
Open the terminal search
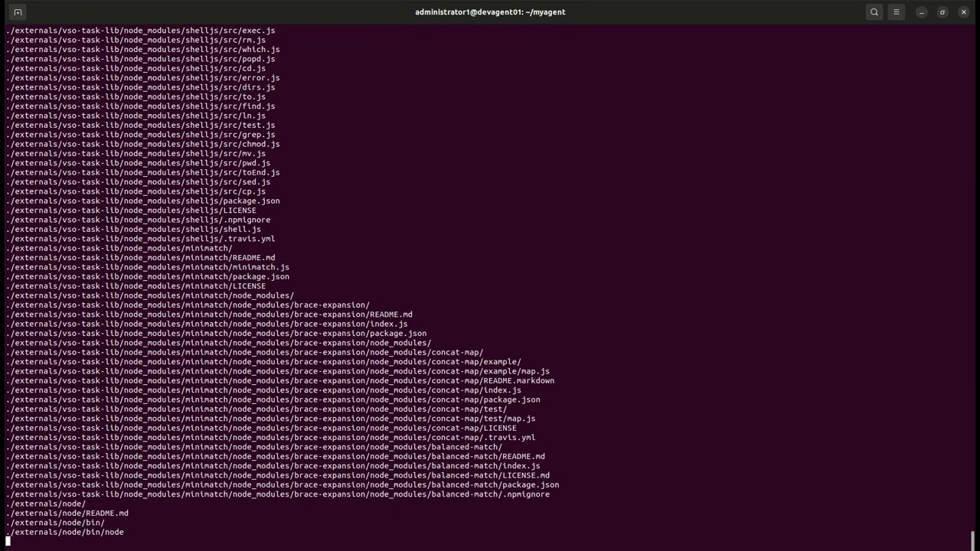[874, 12]
